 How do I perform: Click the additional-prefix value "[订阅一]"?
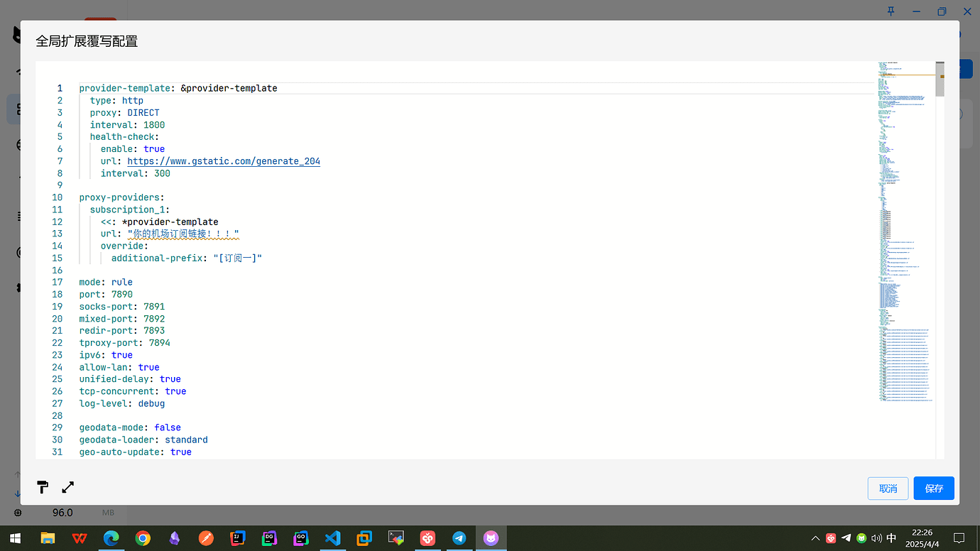click(x=238, y=258)
